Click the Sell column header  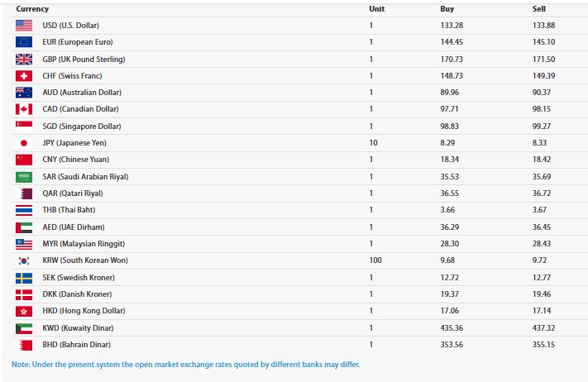539,9
